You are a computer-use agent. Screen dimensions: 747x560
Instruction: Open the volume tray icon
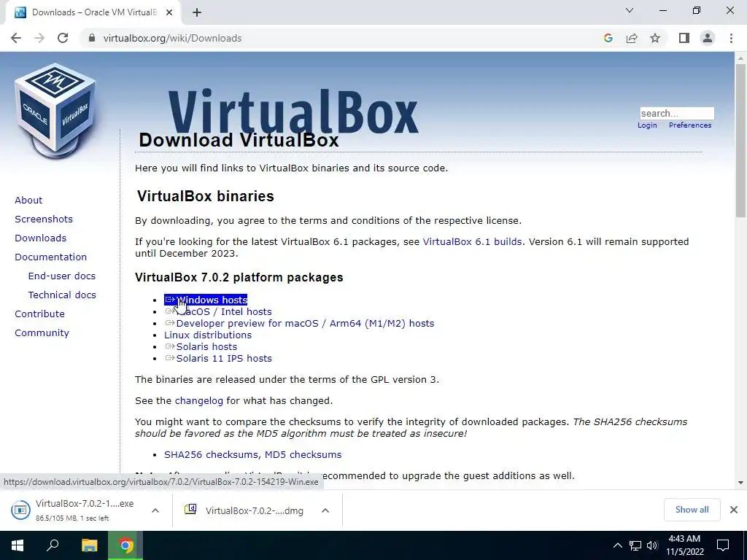tap(652, 545)
